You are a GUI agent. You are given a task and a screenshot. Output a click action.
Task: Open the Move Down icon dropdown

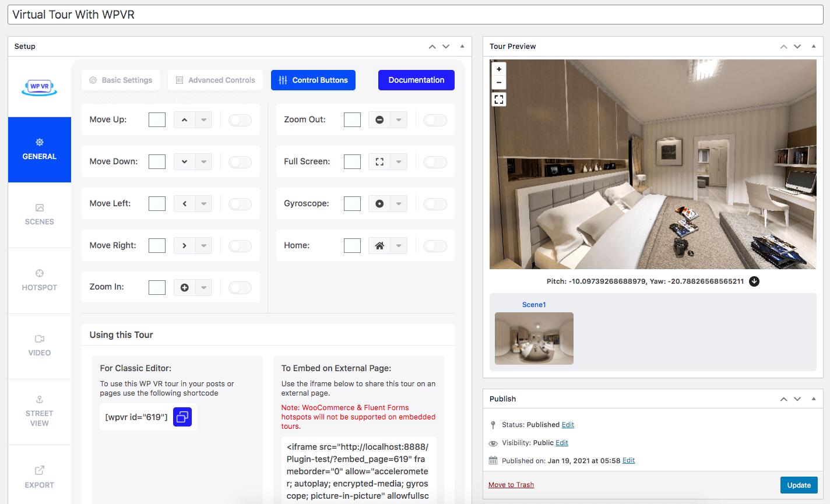203,162
